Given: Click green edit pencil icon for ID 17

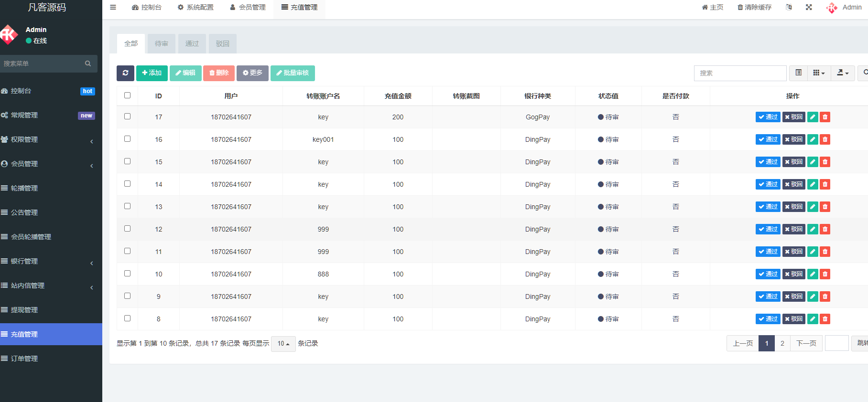Looking at the screenshot, I should point(813,117).
